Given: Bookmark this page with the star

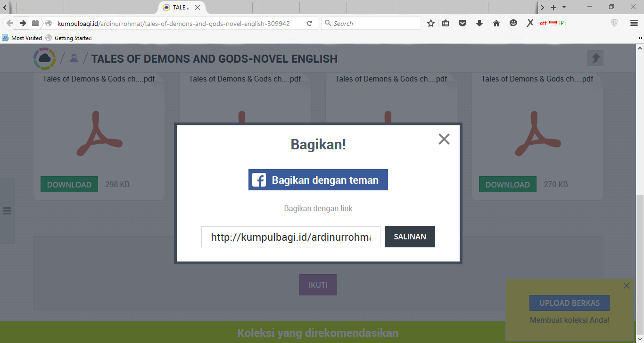Looking at the screenshot, I should (431, 23).
